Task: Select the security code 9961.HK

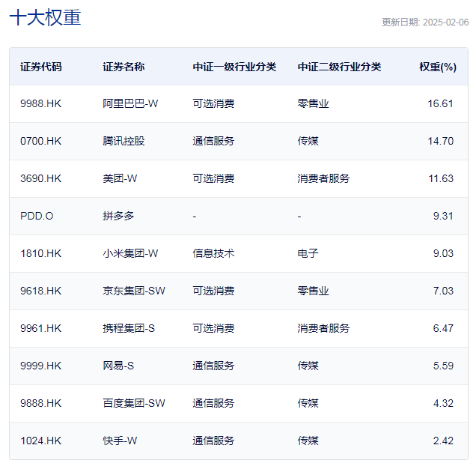Action: [x=40, y=328]
